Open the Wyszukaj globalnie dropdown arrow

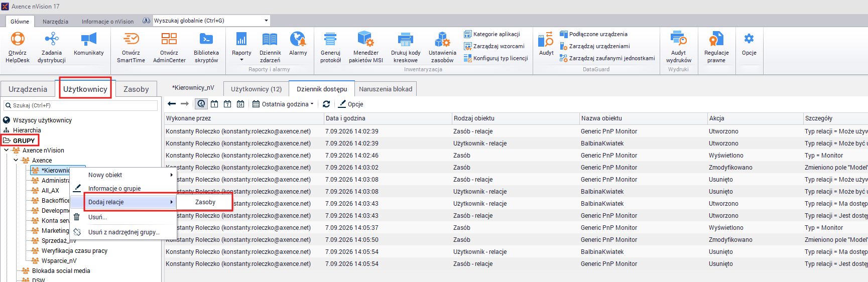coord(266,21)
